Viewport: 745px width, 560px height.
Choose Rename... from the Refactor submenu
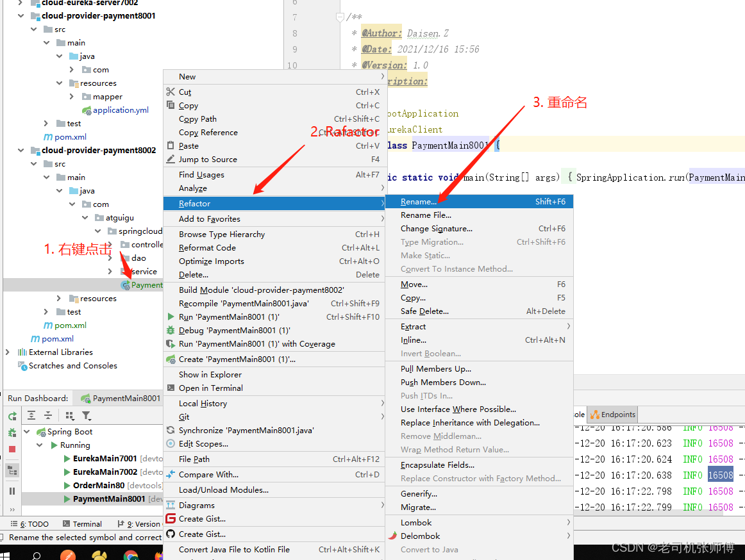(479, 201)
